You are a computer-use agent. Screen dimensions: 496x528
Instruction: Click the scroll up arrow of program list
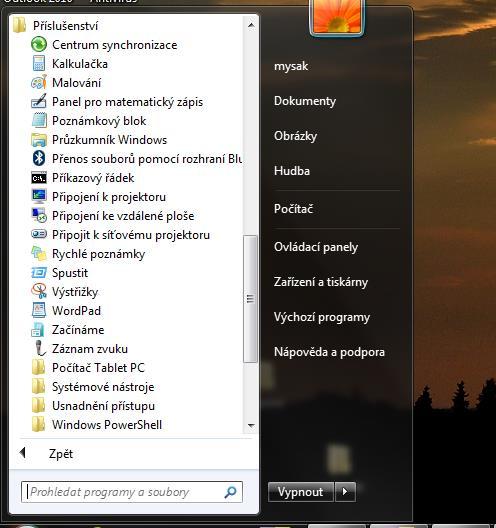pos(251,25)
